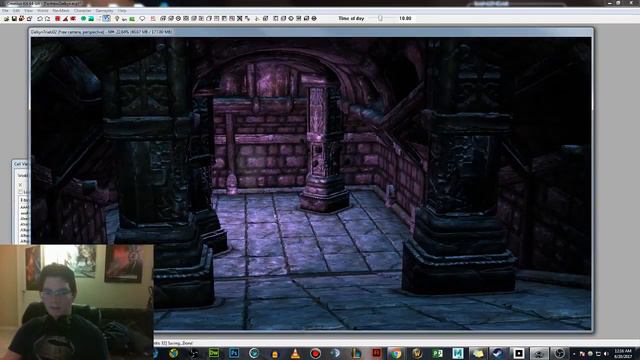Open Photoshop from the taskbar
Screen dimensions: 640x360
pyautogui.click(x=234, y=353)
